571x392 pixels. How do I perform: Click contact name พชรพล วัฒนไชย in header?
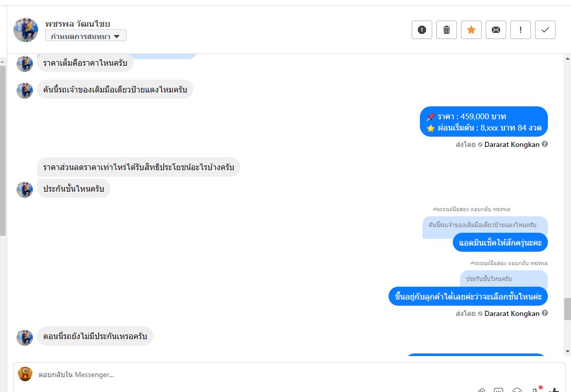[78, 24]
